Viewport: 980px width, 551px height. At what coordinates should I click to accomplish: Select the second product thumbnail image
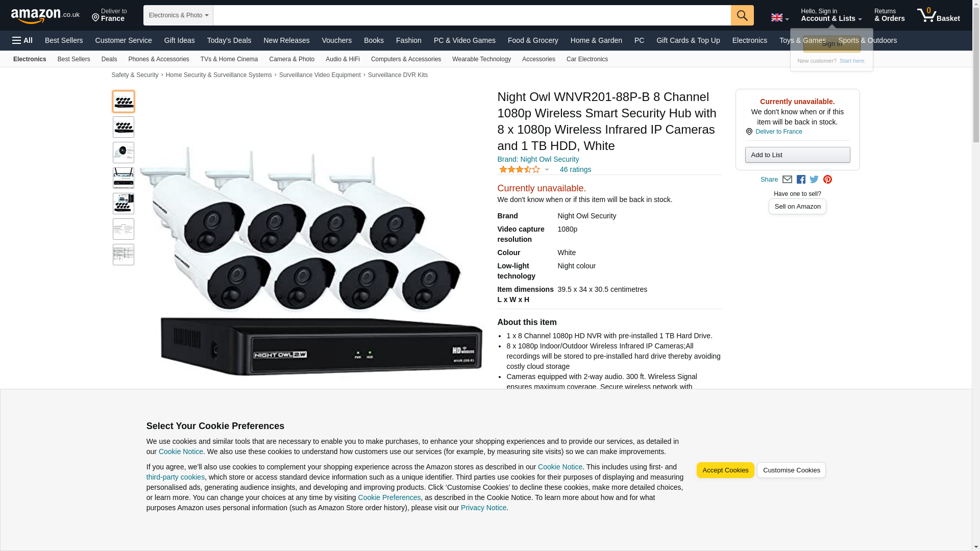coord(124,127)
